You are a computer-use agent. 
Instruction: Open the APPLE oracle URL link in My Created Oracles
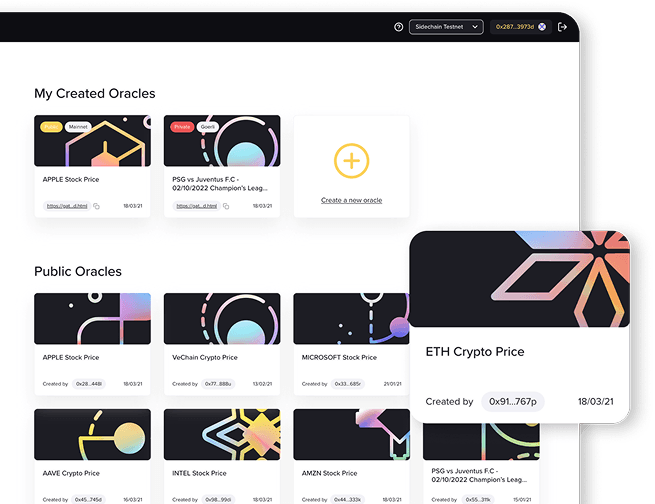[67, 206]
